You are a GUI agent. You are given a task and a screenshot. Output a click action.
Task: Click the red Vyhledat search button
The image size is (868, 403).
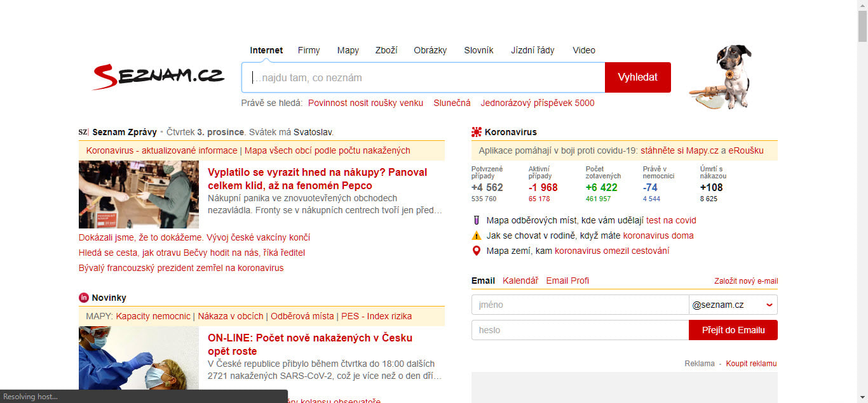[x=637, y=77]
